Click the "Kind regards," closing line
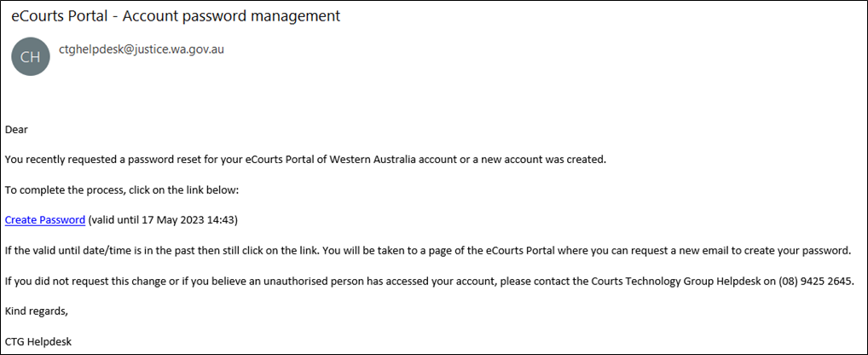This screenshot has height=355, width=868. point(37,311)
